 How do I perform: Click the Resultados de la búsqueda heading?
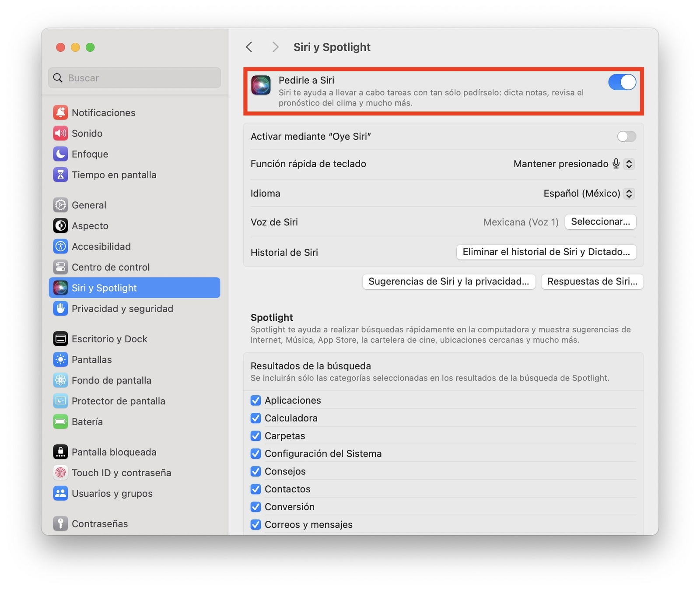(x=311, y=366)
